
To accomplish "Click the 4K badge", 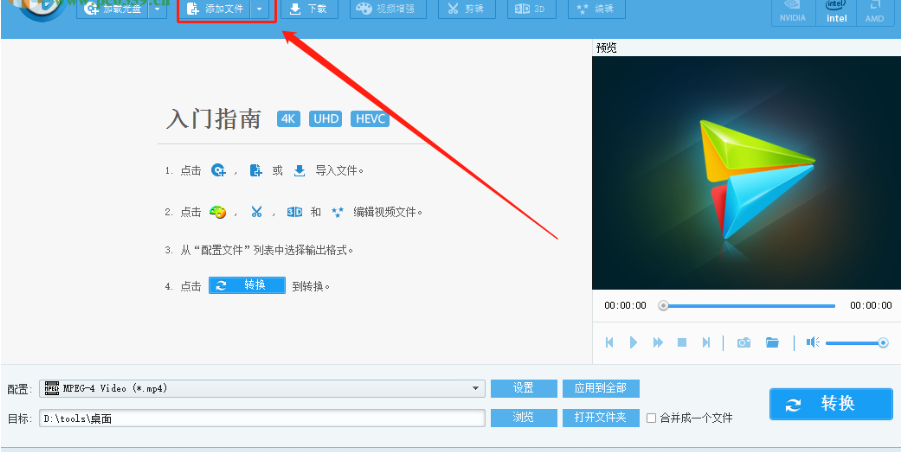I will pos(288,119).
